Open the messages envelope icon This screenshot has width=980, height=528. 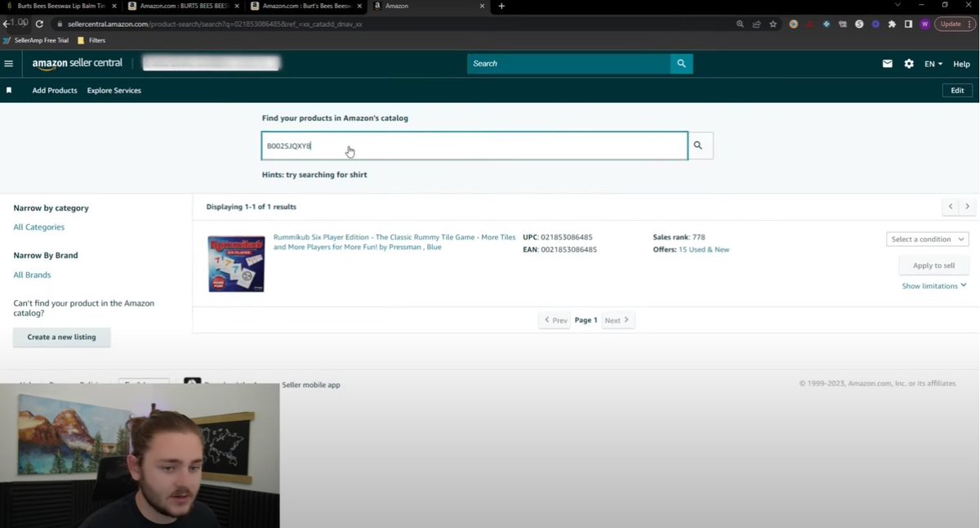(x=887, y=64)
